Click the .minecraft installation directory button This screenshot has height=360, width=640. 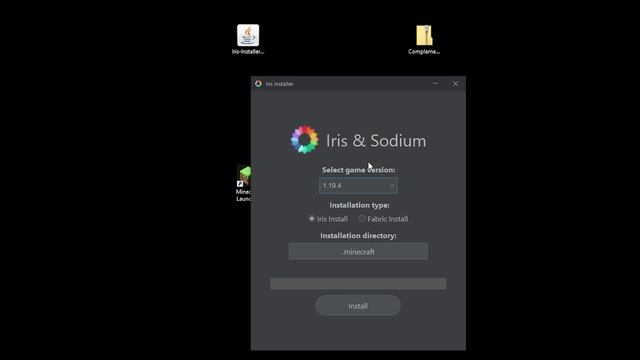point(358,251)
